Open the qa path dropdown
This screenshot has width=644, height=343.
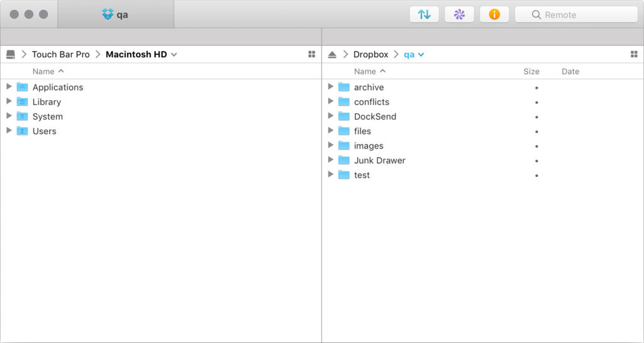click(x=421, y=55)
